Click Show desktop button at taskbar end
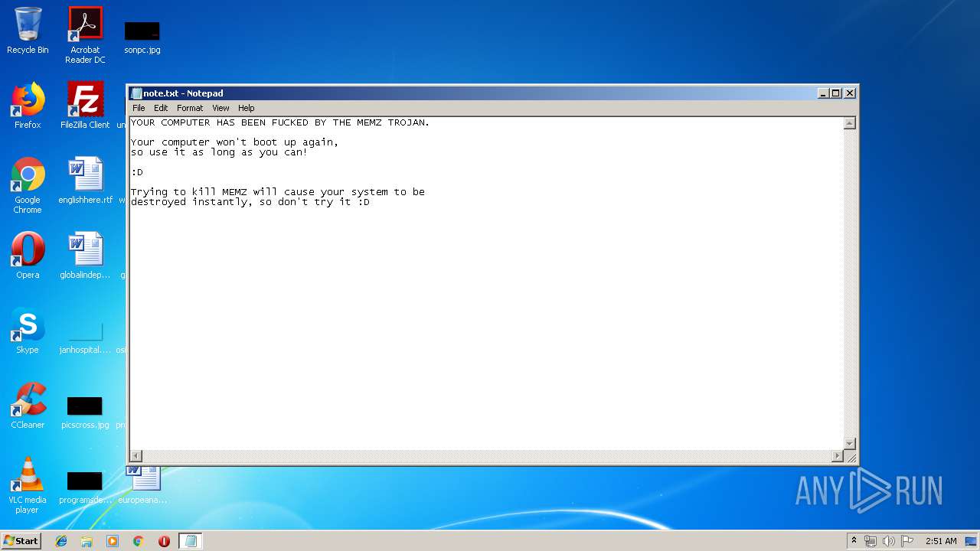980x551 pixels. pyautogui.click(x=972, y=541)
